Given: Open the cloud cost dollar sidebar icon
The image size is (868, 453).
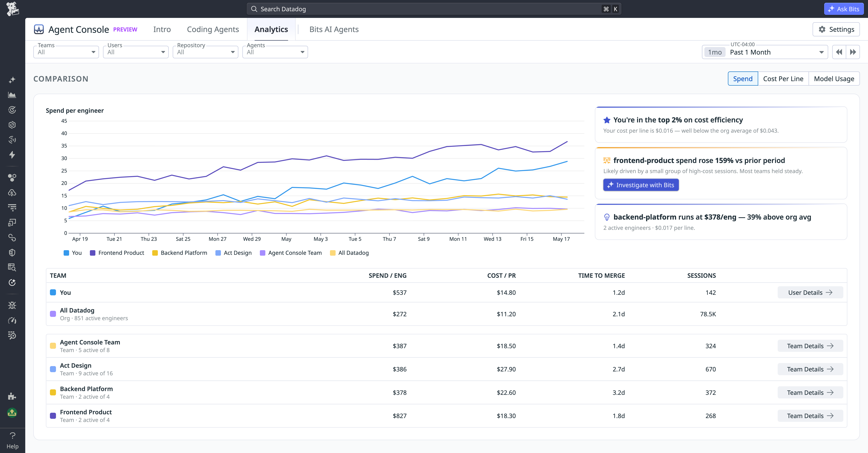Looking at the screenshot, I should click(12, 193).
